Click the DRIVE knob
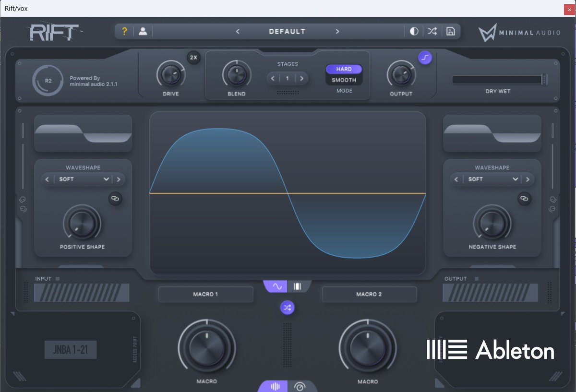576x392 pixels. click(170, 74)
